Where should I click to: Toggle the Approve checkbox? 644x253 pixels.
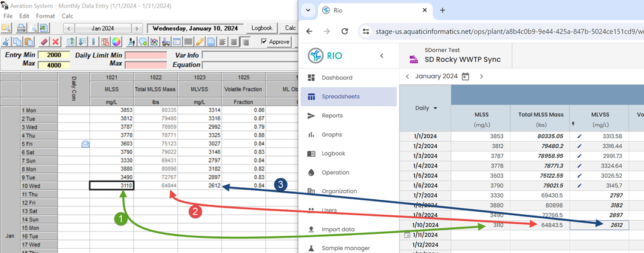tap(264, 41)
